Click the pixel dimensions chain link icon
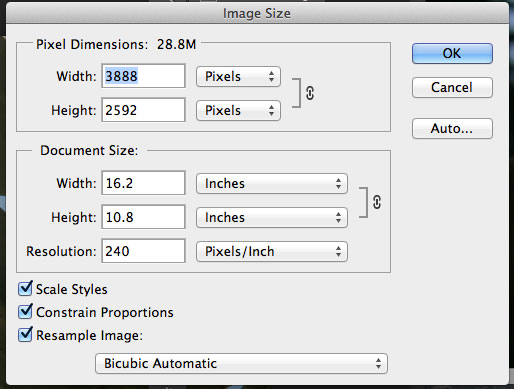 [x=310, y=93]
